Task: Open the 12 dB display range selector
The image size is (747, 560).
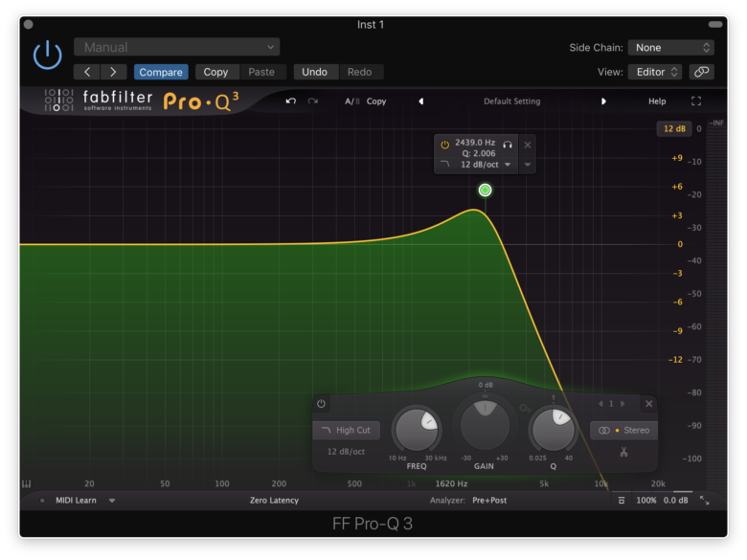Action: click(x=674, y=128)
